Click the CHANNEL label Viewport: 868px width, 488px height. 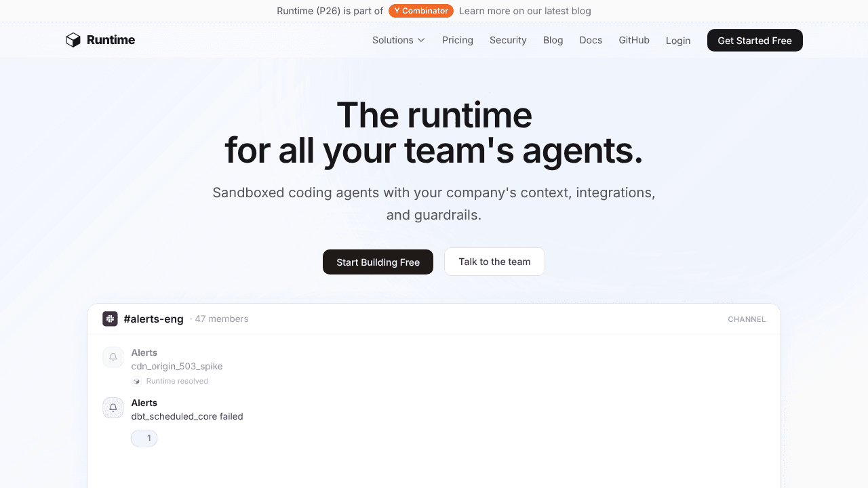(747, 319)
